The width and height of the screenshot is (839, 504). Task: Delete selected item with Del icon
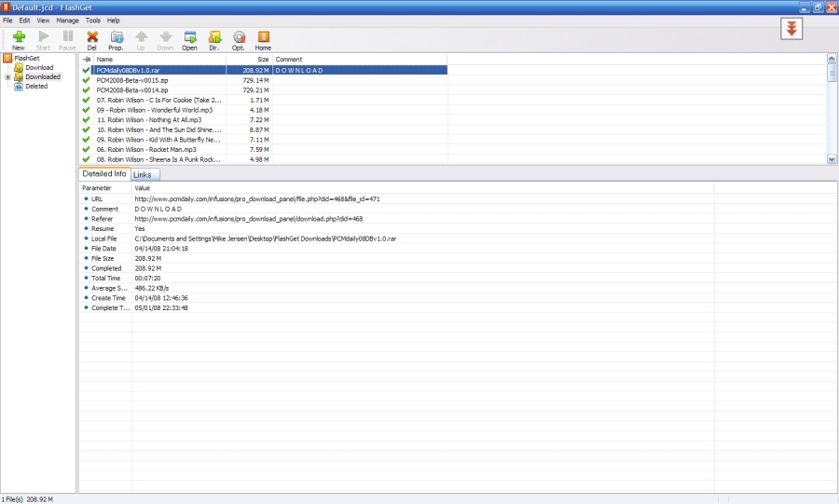point(91,38)
